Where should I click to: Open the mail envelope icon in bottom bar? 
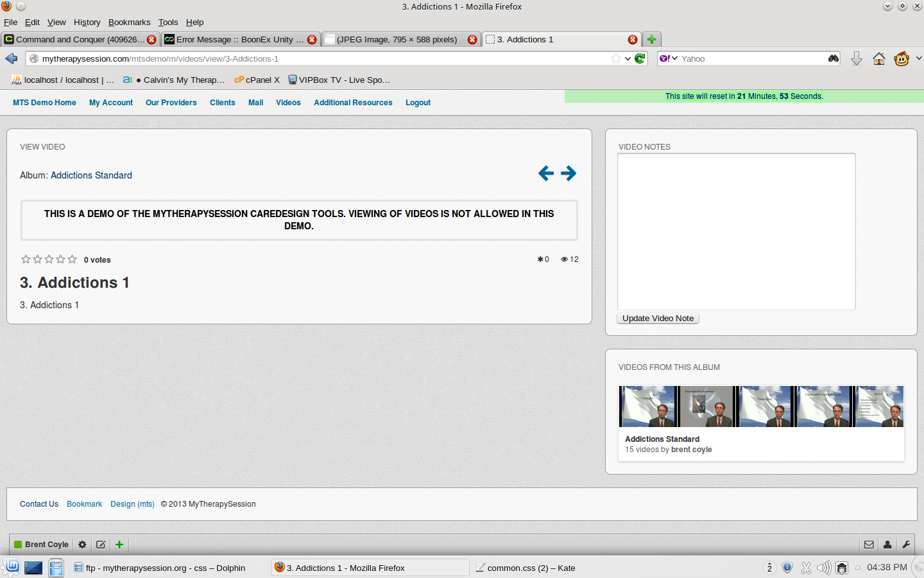[x=869, y=545]
